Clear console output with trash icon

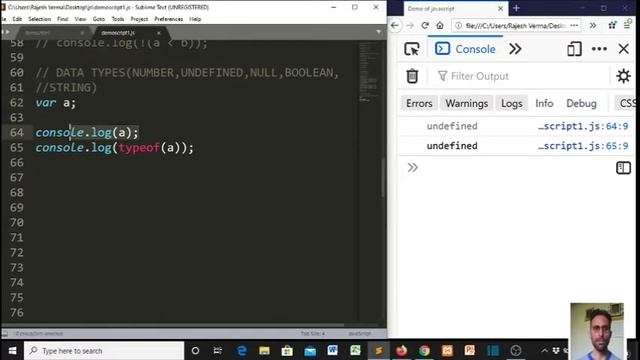412,76
